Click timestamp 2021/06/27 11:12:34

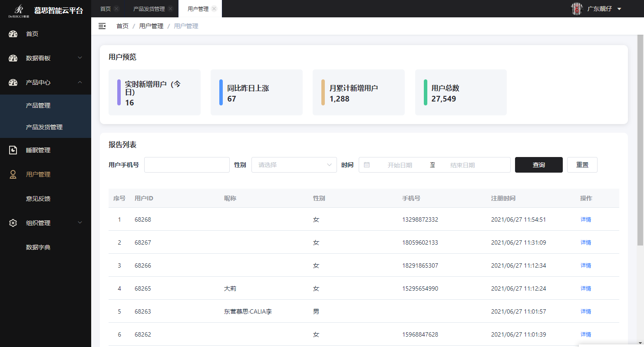tap(519, 265)
